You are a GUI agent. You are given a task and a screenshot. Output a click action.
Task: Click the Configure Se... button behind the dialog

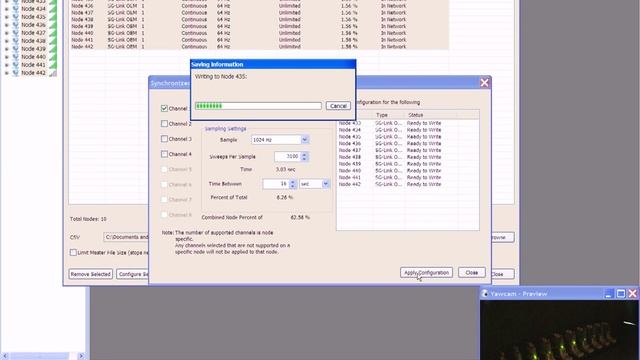tap(133, 274)
